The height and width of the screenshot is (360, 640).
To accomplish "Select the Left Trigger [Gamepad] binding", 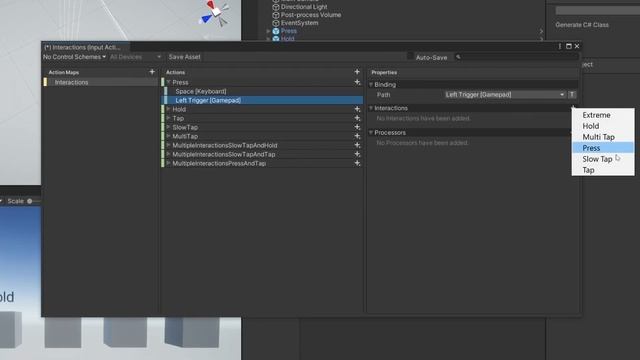I will click(262, 100).
